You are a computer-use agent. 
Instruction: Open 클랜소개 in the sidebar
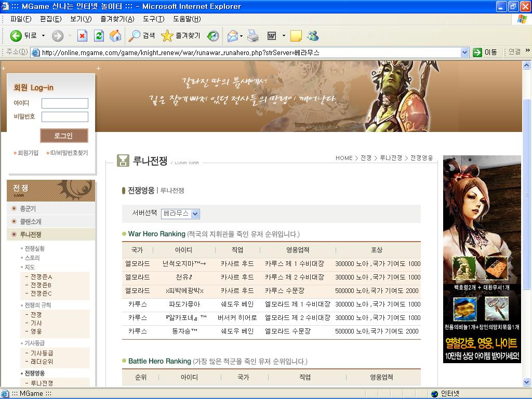[31, 221]
